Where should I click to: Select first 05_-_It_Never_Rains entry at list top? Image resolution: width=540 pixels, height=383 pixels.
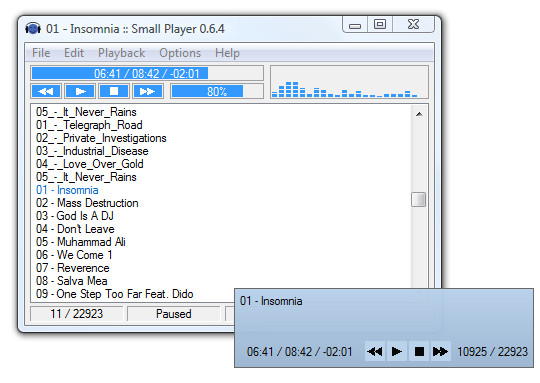(x=86, y=112)
